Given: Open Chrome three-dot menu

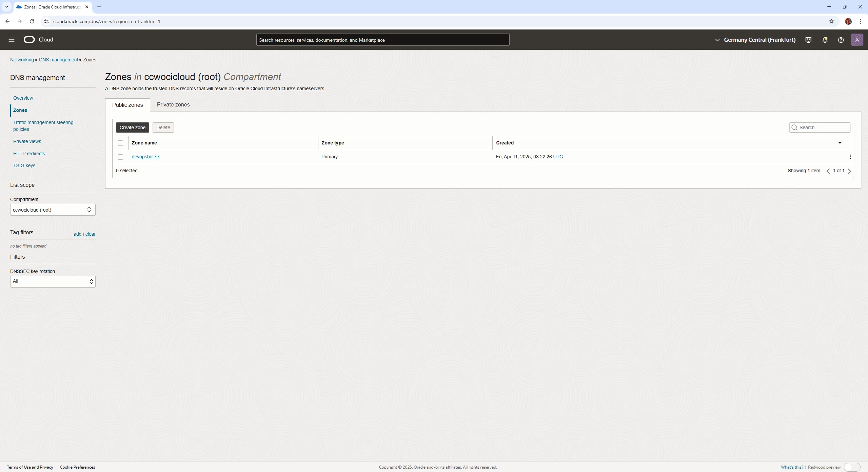Looking at the screenshot, I should pos(861,21).
